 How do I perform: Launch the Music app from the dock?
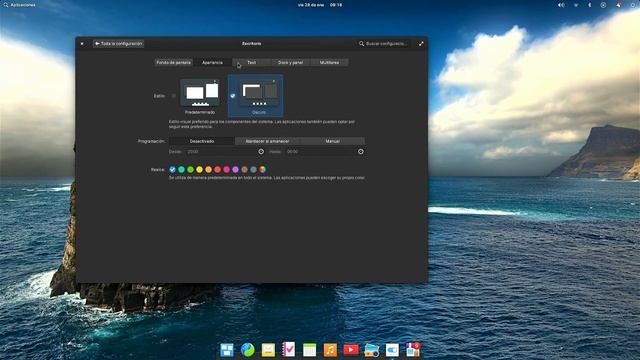pyautogui.click(x=330, y=350)
